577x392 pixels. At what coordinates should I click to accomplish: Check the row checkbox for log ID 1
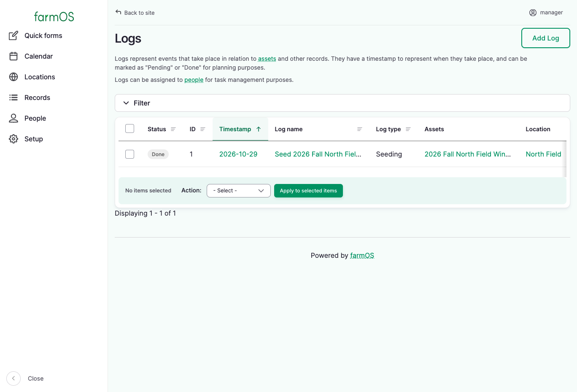130,154
